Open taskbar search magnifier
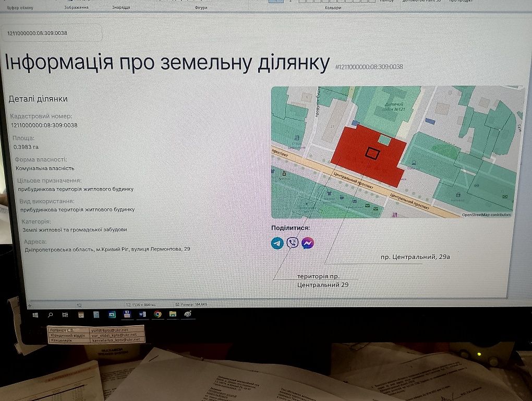Screen dimensions: 532x401 click(x=50, y=315)
